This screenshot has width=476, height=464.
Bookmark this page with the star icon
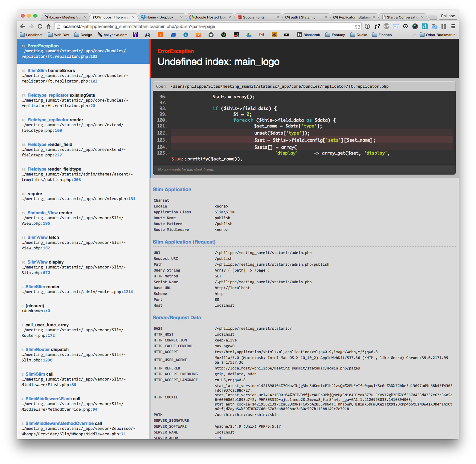point(357,26)
